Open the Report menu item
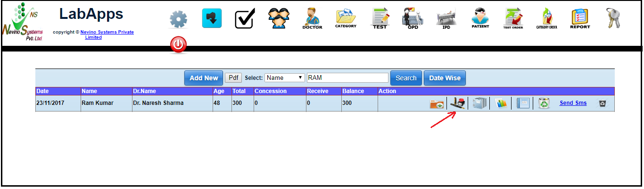The height and width of the screenshot is (189, 644). click(580, 18)
